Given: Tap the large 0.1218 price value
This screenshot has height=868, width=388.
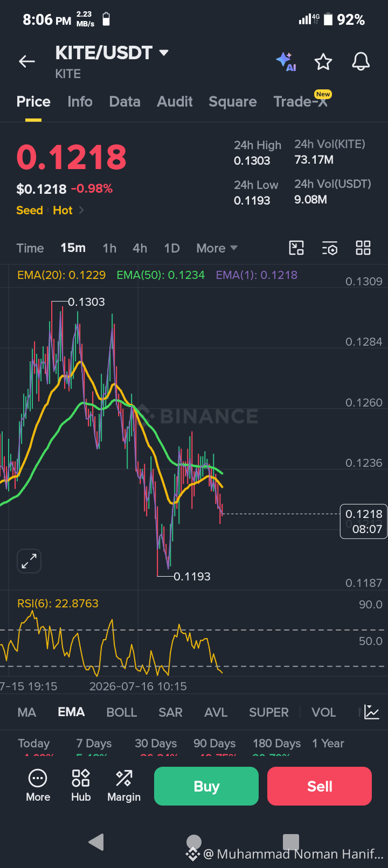Looking at the screenshot, I should pyautogui.click(x=71, y=157).
